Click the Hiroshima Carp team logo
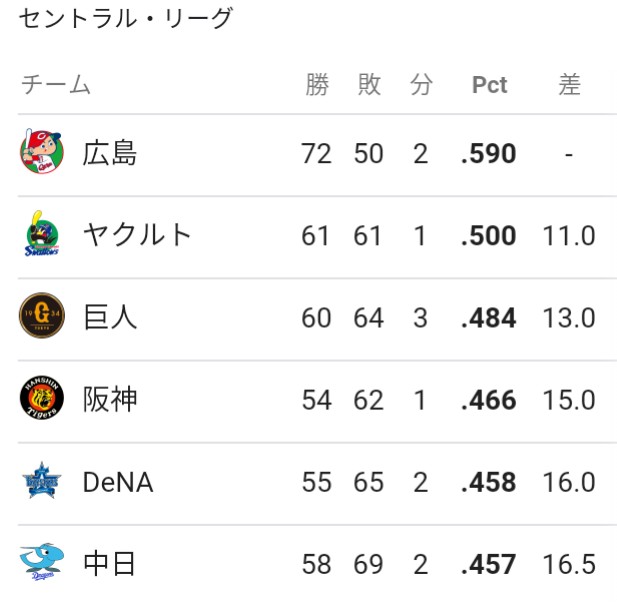617x607 pixels. (x=42, y=151)
